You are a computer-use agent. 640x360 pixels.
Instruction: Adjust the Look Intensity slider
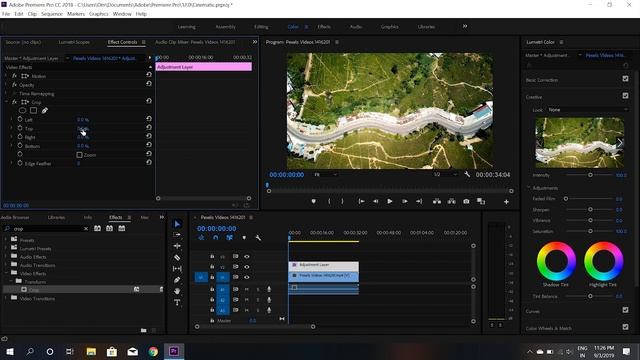point(590,175)
